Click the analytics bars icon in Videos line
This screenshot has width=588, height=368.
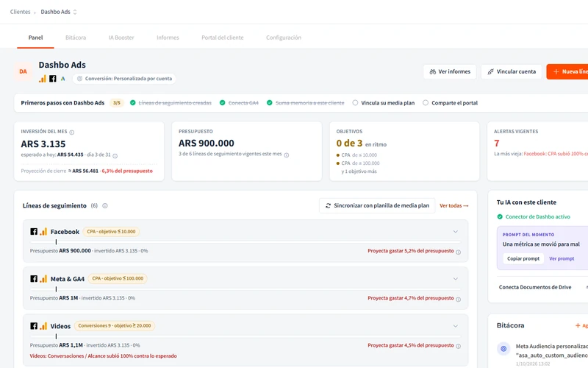(43, 326)
